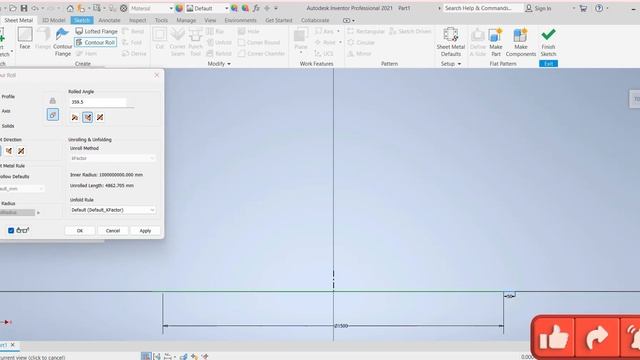Open the Tools tab
The image size is (640, 360).
pos(161,20)
